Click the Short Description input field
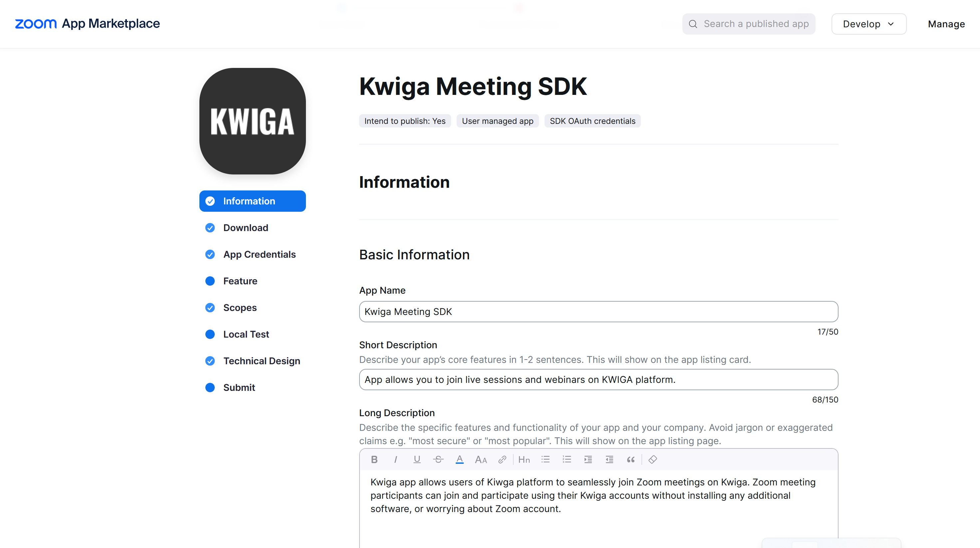Screen dimensions: 980x548 click(599, 380)
